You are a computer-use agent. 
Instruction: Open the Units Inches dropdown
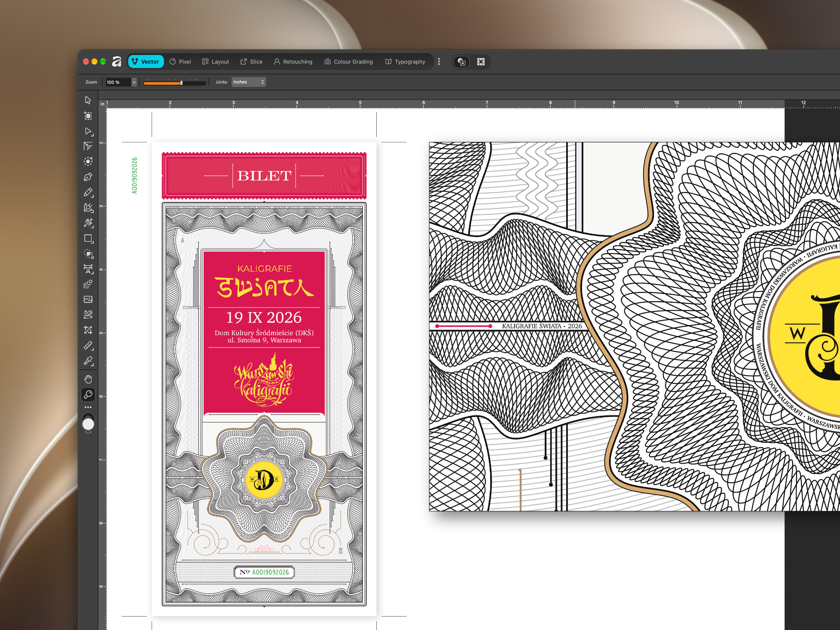249,82
